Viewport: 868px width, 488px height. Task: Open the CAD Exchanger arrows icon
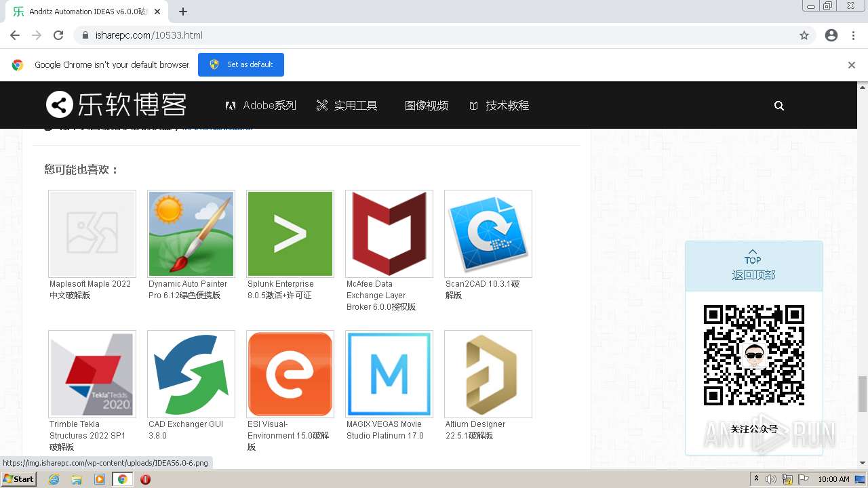[191, 374]
